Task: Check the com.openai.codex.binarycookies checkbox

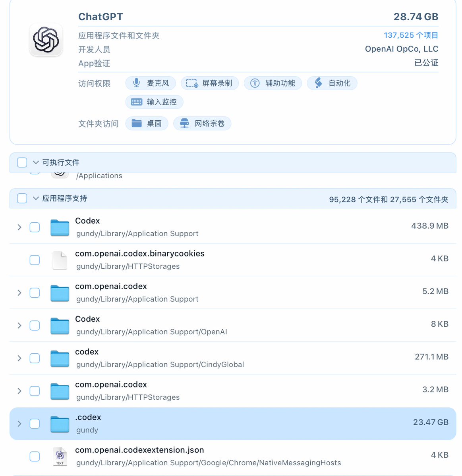Action: 35,260
